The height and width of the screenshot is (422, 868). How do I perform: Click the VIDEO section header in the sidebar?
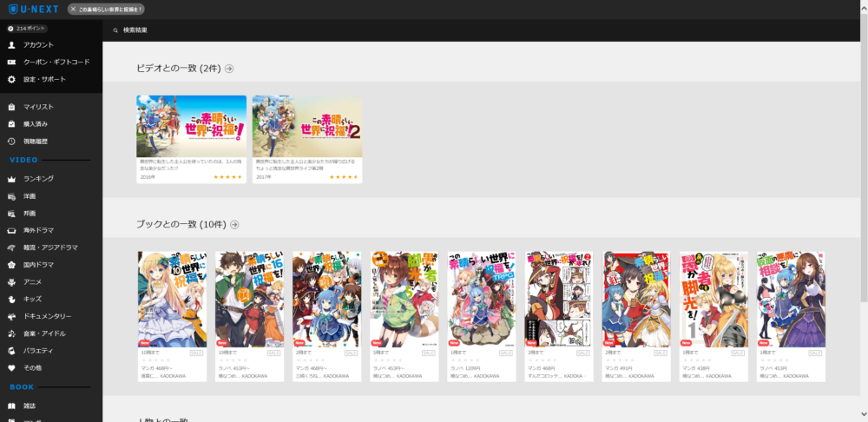23,160
